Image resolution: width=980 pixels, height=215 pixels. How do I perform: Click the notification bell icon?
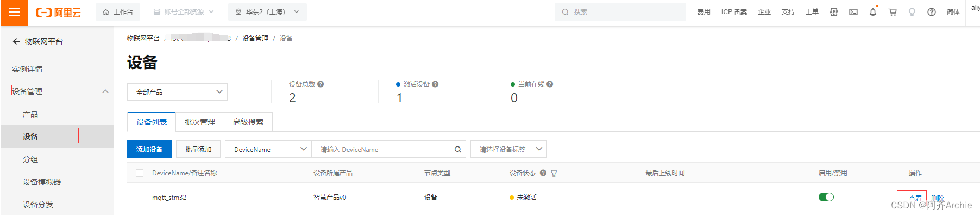(873, 12)
